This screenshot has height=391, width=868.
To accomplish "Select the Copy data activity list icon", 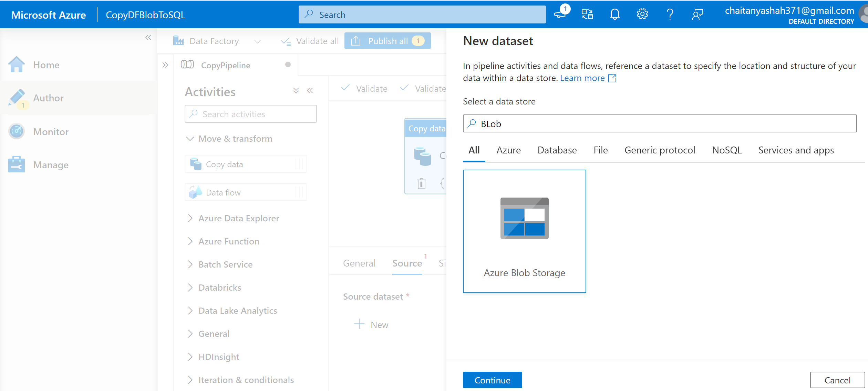I will tap(196, 164).
